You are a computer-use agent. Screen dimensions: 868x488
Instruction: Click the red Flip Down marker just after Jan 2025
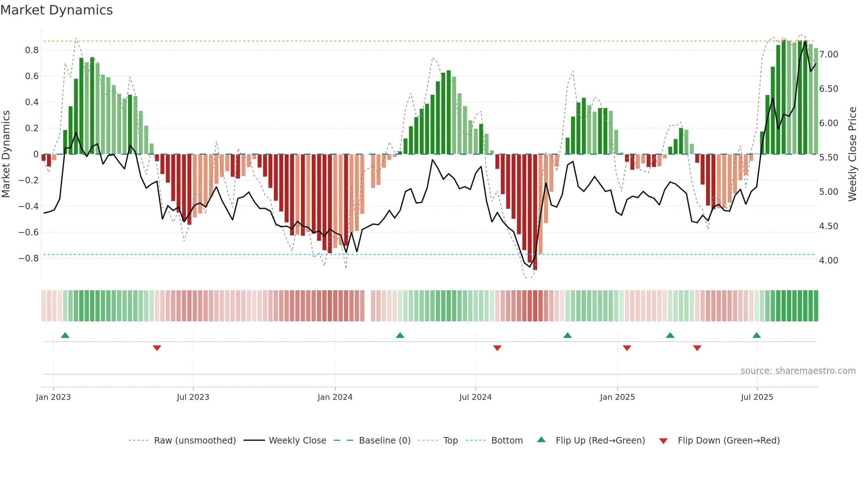pyautogui.click(x=627, y=348)
